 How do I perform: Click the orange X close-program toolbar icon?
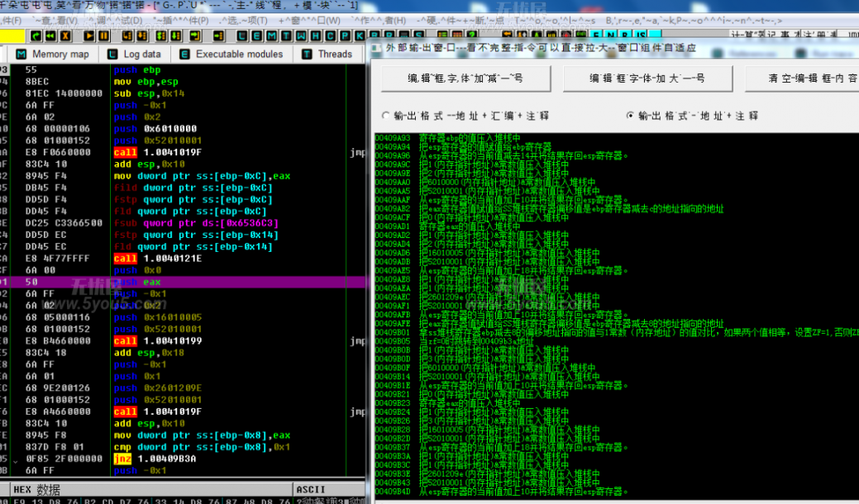(66, 36)
